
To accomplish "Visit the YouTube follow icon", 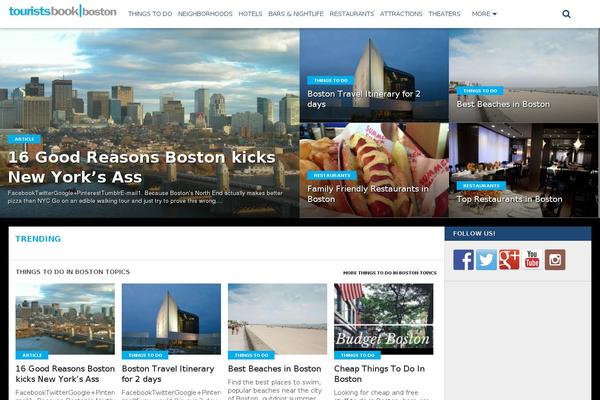I will coord(532,259).
